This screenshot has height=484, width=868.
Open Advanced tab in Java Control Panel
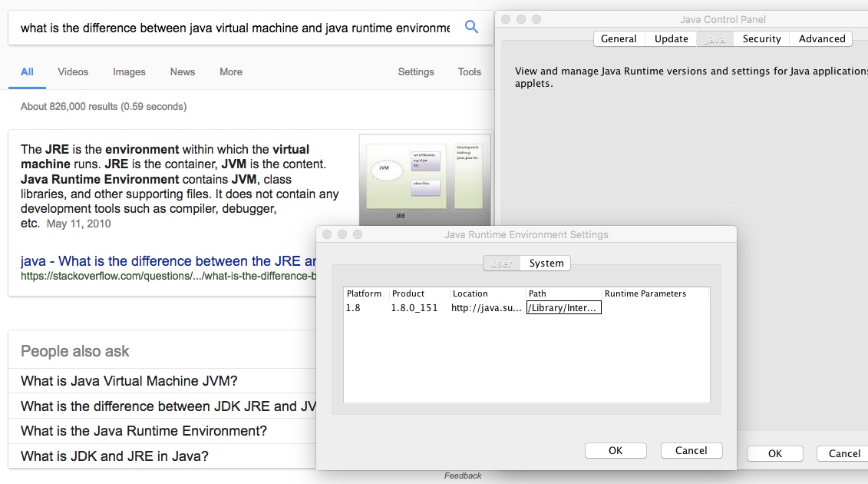[821, 39]
